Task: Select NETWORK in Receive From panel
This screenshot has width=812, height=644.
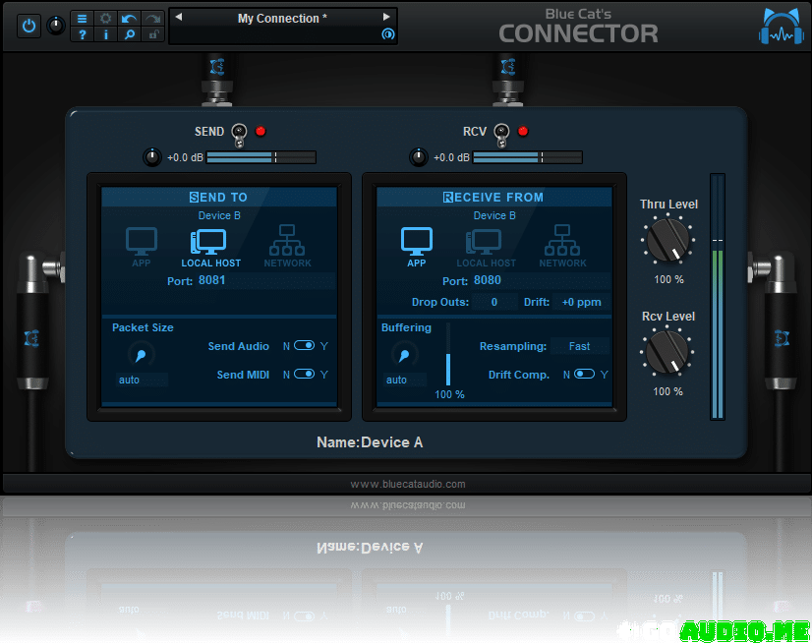Action: click(562, 246)
